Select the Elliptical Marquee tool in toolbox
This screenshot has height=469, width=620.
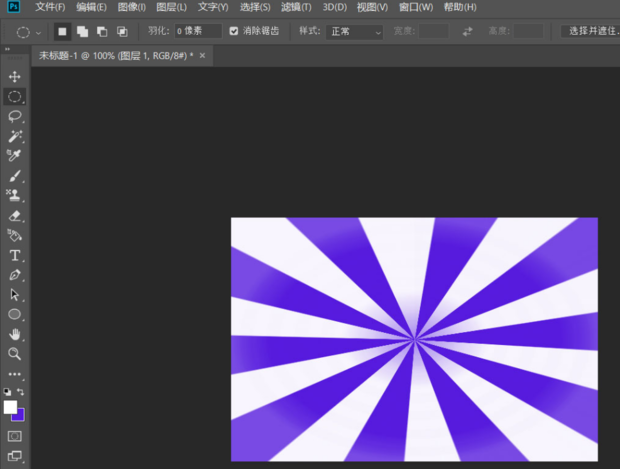(15, 97)
